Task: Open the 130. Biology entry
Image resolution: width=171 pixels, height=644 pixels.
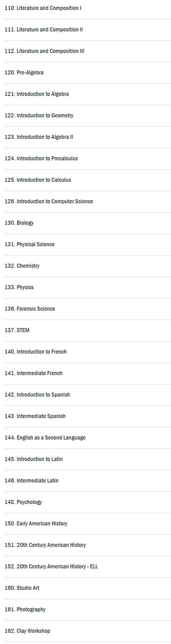Action: (x=19, y=223)
